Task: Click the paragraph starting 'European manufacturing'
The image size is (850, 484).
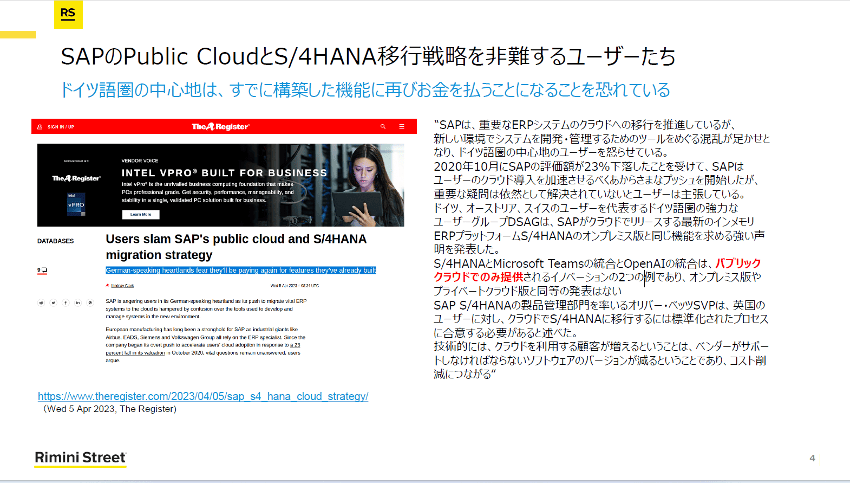Action: coord(205,344)
